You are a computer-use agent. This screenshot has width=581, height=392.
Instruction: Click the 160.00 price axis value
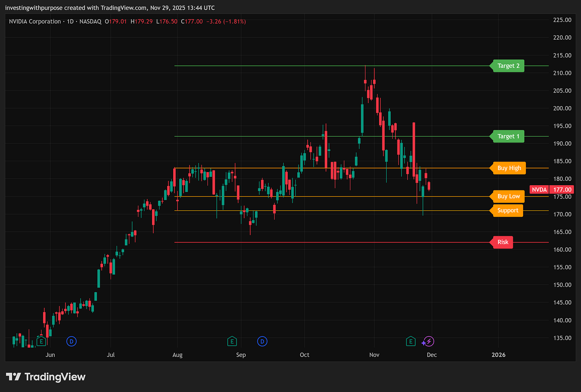[x=562, y=249]
